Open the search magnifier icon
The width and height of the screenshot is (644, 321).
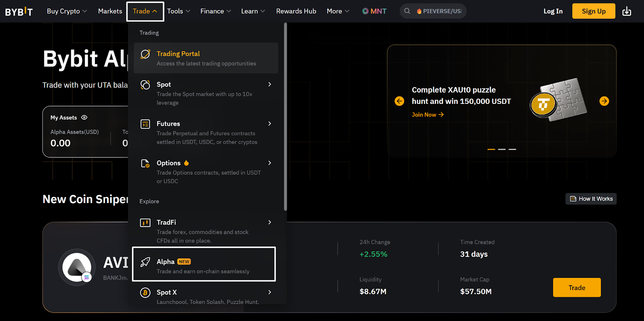[407, 11]
